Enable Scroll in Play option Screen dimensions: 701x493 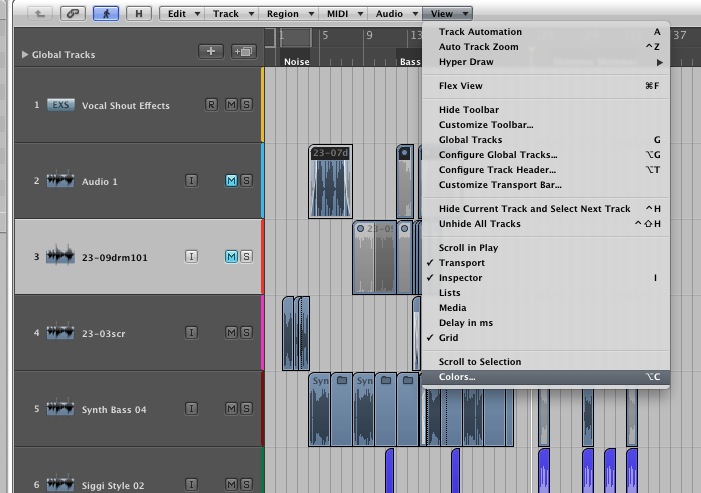pos(546,248)
